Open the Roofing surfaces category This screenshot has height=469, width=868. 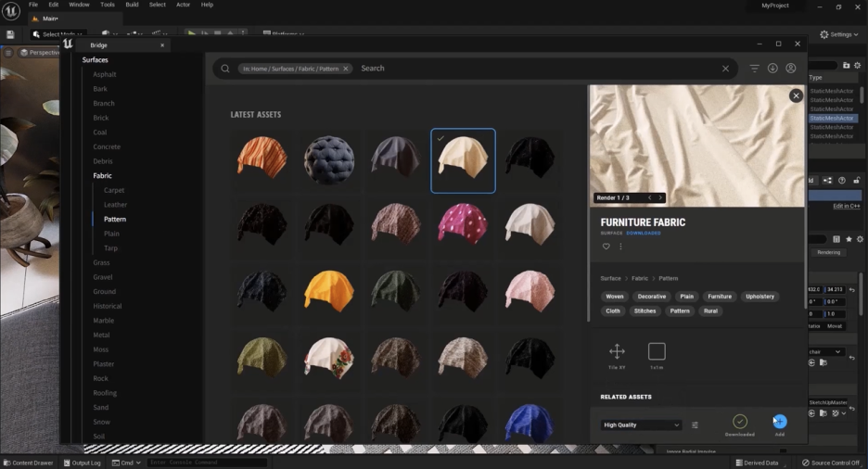(x=105, y=393)
